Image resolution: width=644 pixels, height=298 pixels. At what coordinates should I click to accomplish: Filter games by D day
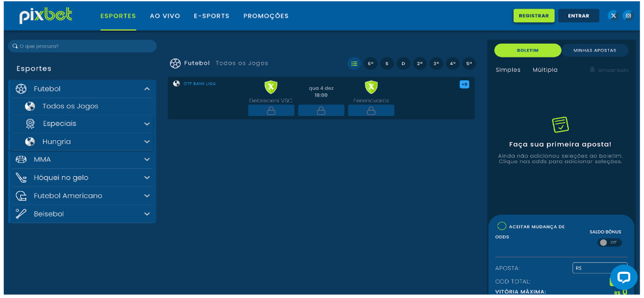403,64
